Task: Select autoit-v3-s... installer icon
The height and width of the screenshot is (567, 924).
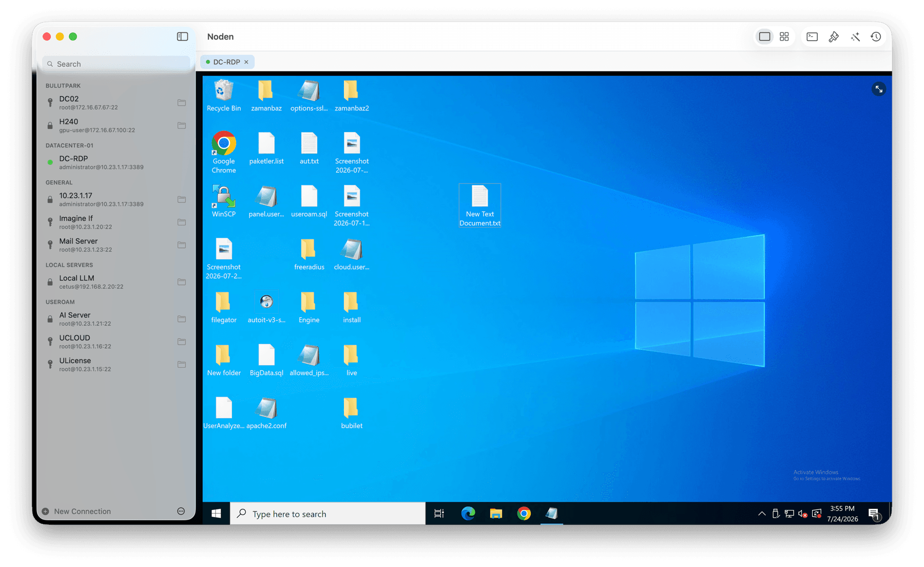Action: point(266,307)
